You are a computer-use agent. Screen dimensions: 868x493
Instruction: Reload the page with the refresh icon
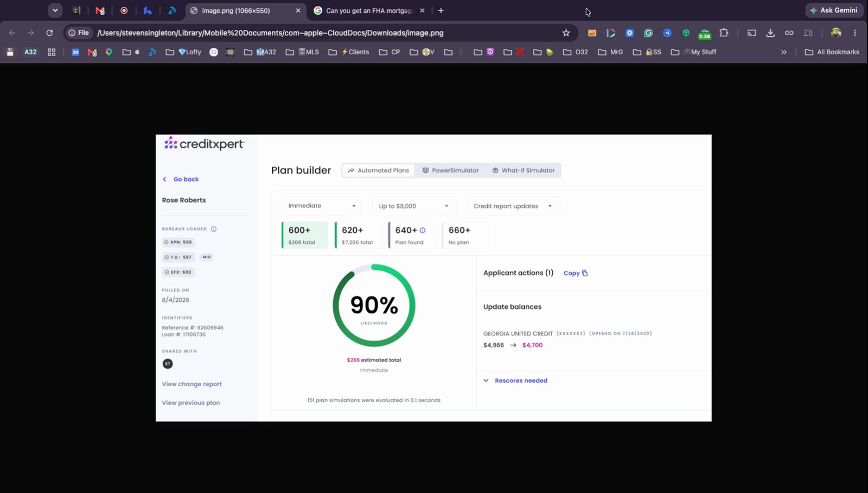(x=49, y=33)
